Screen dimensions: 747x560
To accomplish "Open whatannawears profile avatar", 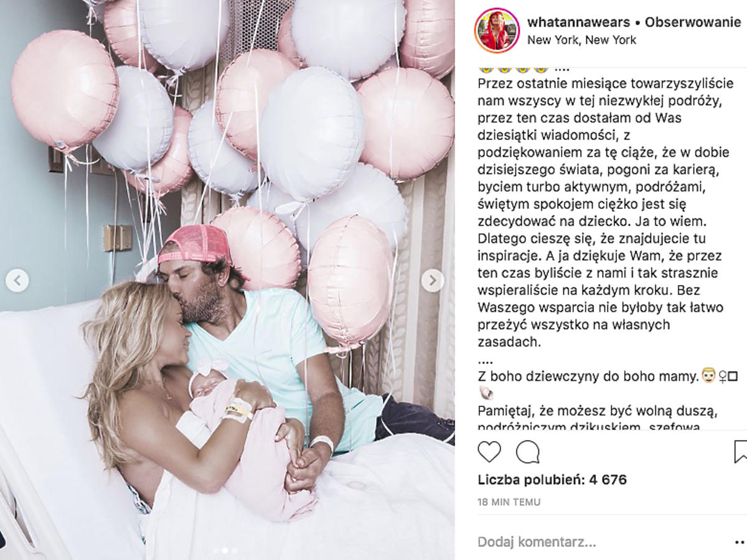I will pyautogui.click(x=497, y=30).
